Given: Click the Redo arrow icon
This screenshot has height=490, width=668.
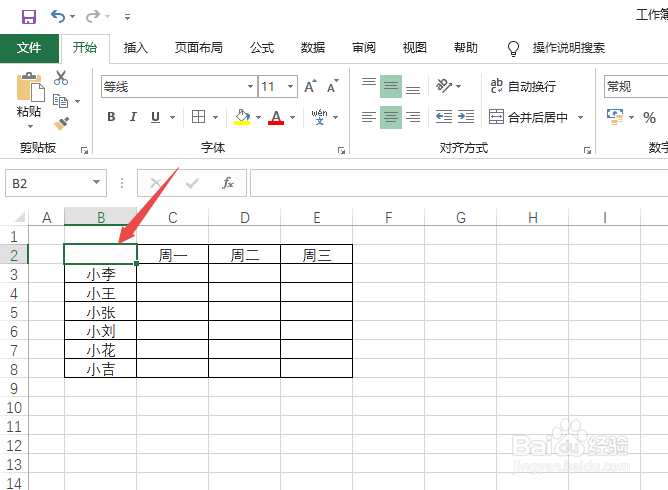Looking at the screenshot, I should tap(92, 17).
